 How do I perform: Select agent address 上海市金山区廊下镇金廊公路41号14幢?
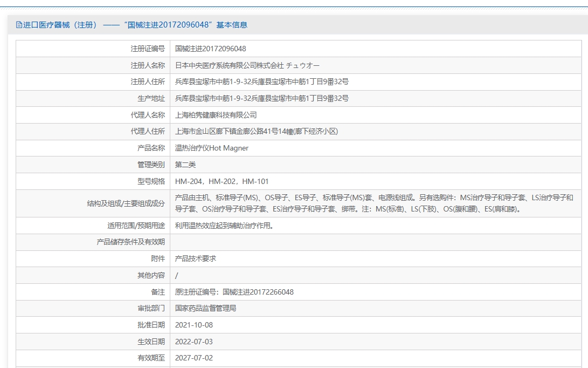233,132
